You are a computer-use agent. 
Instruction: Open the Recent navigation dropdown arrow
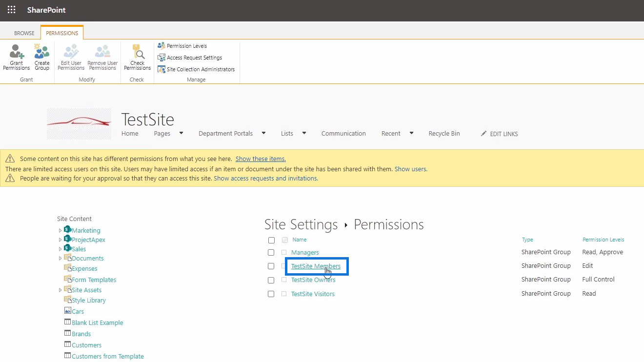pyautogui.click(x=411, y=133)
